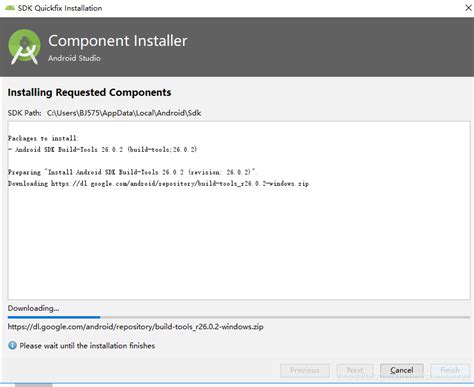Click the build-tools zip URL below progress bar
The image size is (474, 387).
coord(135,327)
